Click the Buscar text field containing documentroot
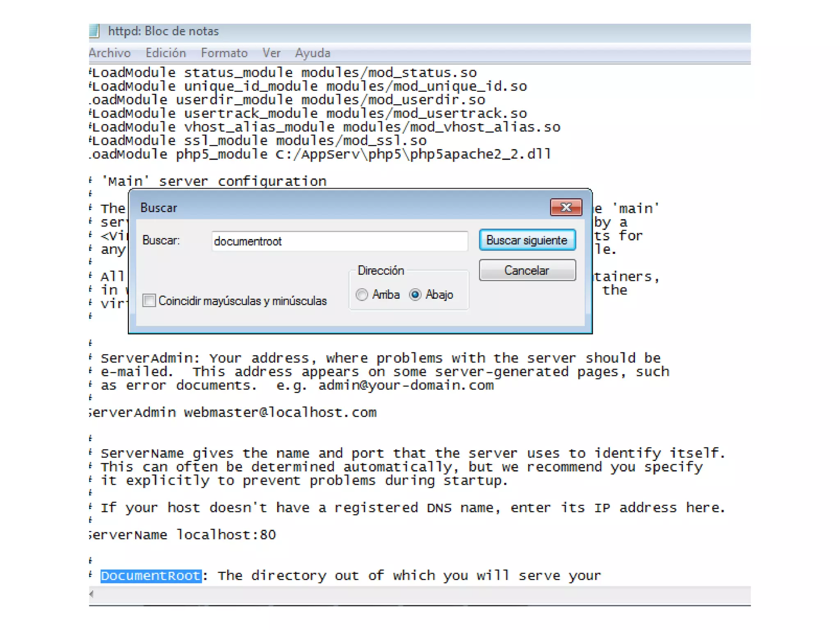 tap(339, 241)
